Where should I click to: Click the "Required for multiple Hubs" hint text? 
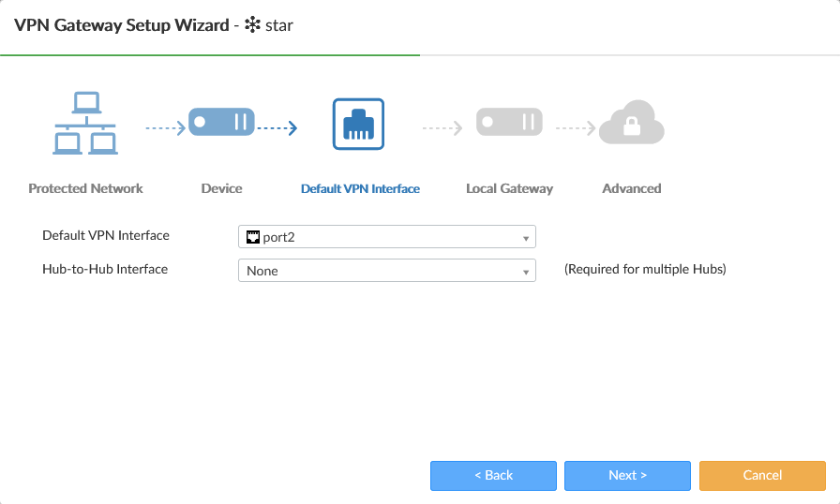[x=645, y=270]
